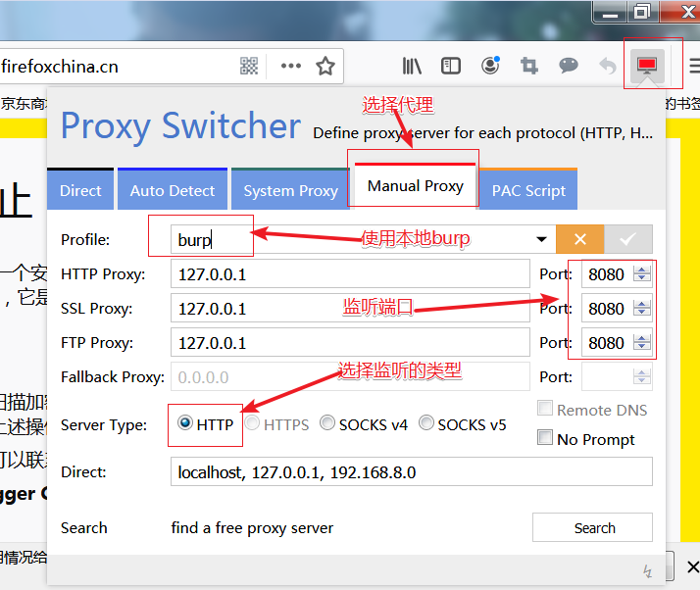Image resolution: width=700 pixels, height=590 pixels.
Task: Delete profile with orange X button
Action: click(x=580, y=239)
